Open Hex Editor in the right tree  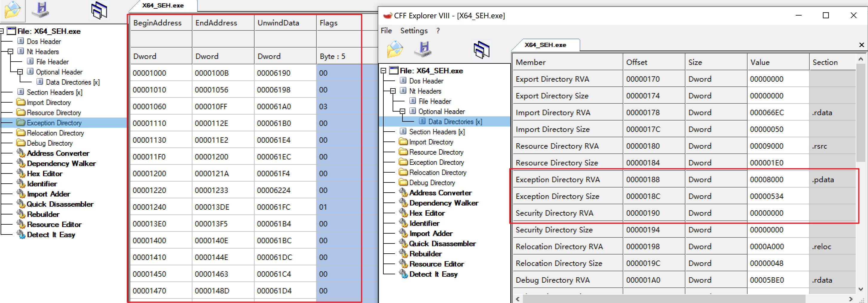pos(427,213)
